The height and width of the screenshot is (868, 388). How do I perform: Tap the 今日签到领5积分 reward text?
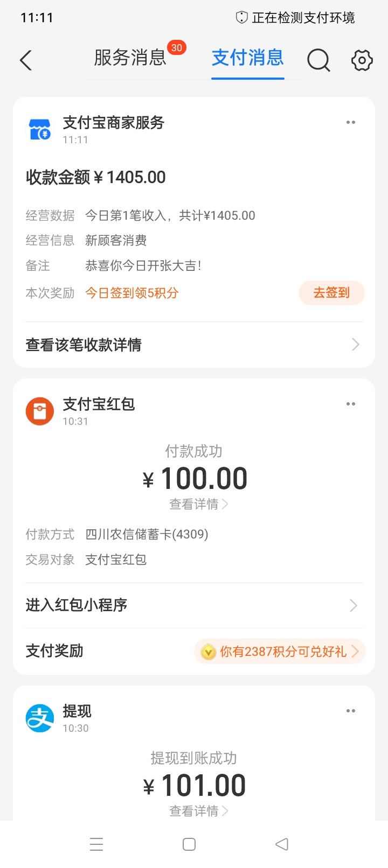(132, 293)
